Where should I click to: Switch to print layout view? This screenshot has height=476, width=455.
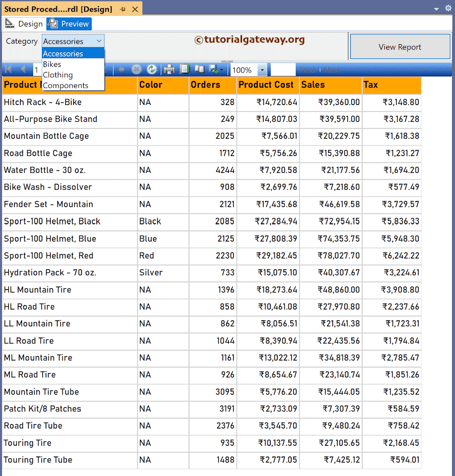tap(184, 70)
